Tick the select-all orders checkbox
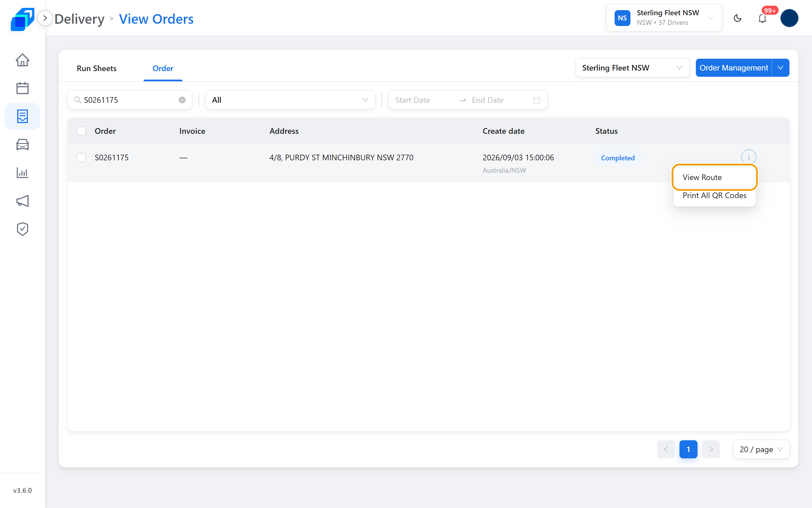Image resolution: width=812 pixels, height=508 pixels. point(81,131)
